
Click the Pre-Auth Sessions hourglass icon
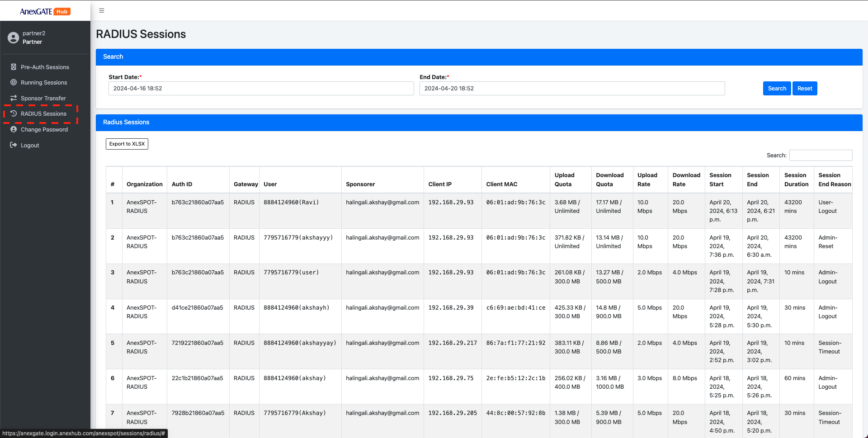click(14, 67)
